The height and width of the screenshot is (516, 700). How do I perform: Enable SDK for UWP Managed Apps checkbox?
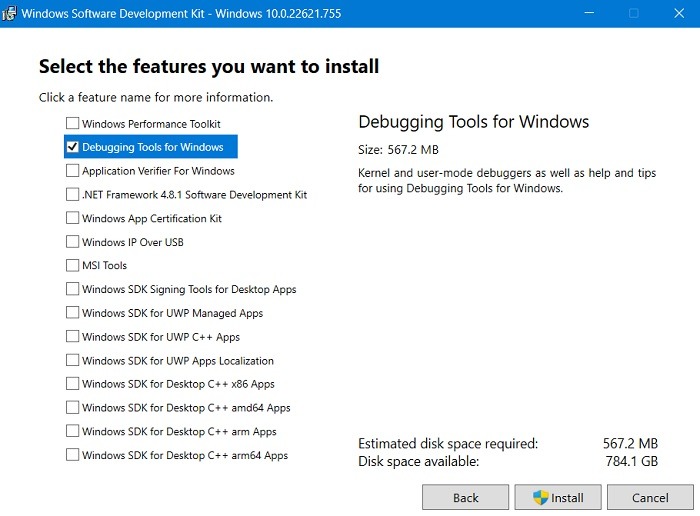point(72,312)
